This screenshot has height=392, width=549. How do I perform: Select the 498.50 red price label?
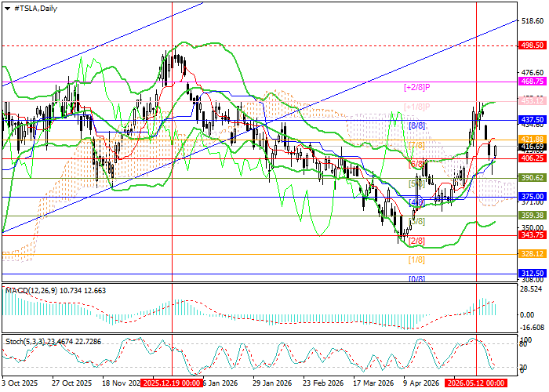532,45
